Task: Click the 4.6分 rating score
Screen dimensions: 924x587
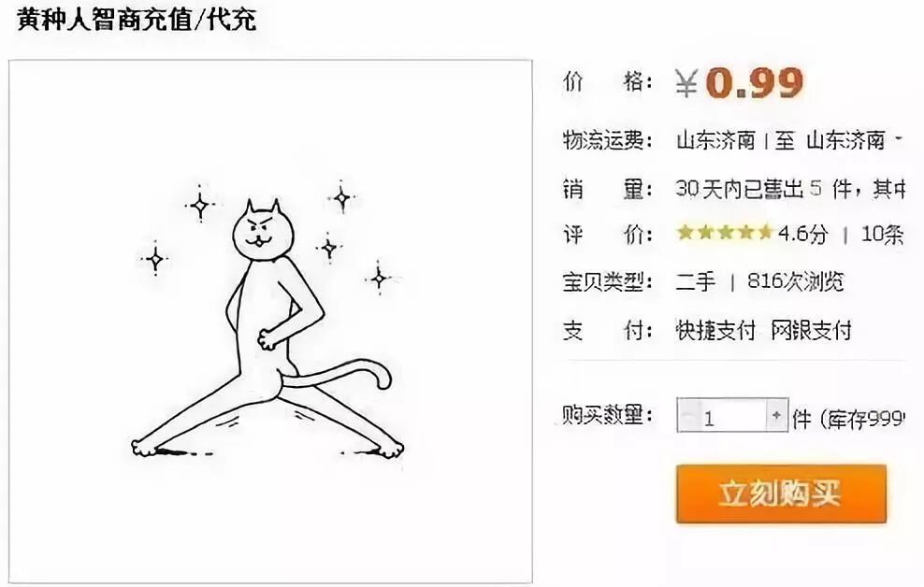Action: [802, 235]
